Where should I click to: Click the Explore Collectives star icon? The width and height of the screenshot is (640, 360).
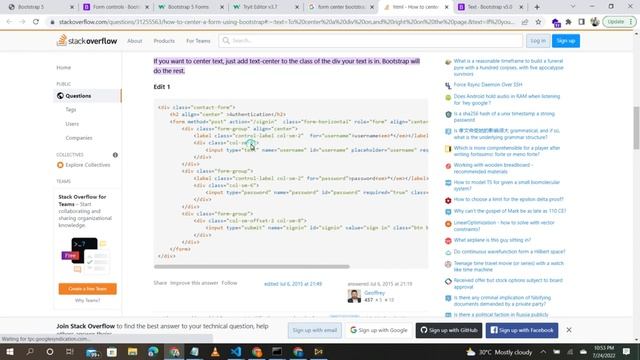coord(60,165)
